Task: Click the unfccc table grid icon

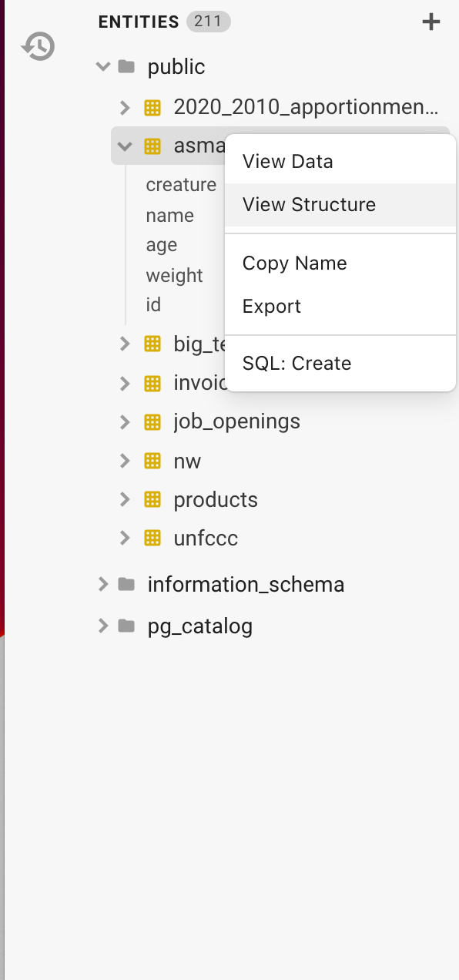Action: (152, 538)
